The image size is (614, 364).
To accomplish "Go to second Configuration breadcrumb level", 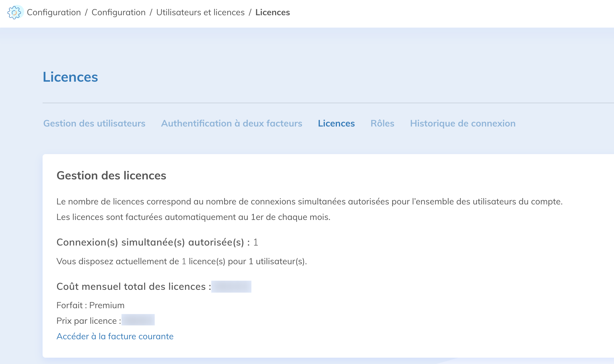I will [119, 12].
